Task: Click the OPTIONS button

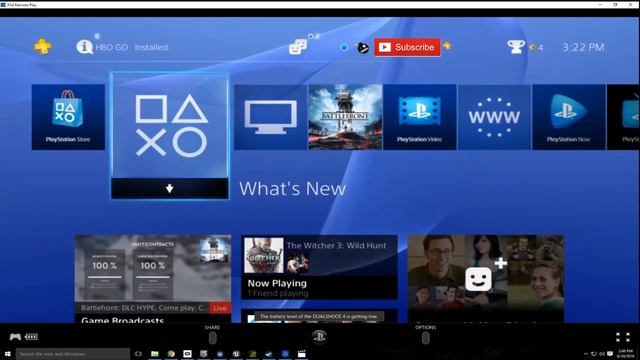Action: click(x=425, y=338)
